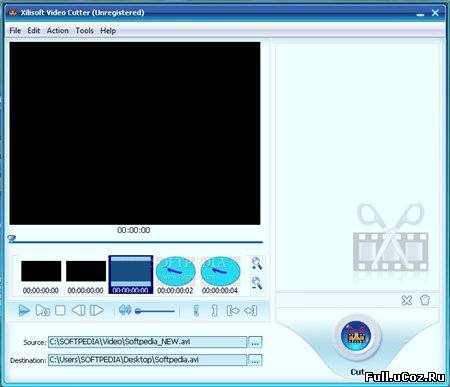
Task: Click the Play button in playback controls
Action: coord(24,311)
